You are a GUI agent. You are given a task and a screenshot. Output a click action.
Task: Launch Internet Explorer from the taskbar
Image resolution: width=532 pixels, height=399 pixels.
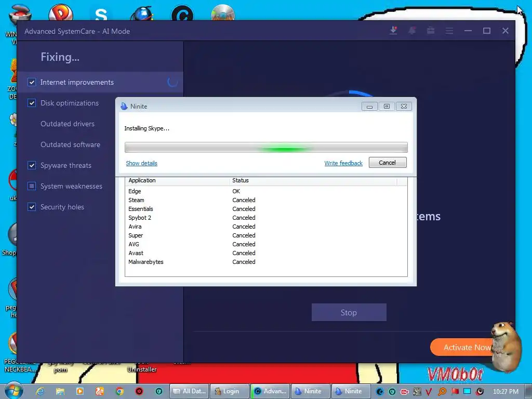[x=40, y=391]
